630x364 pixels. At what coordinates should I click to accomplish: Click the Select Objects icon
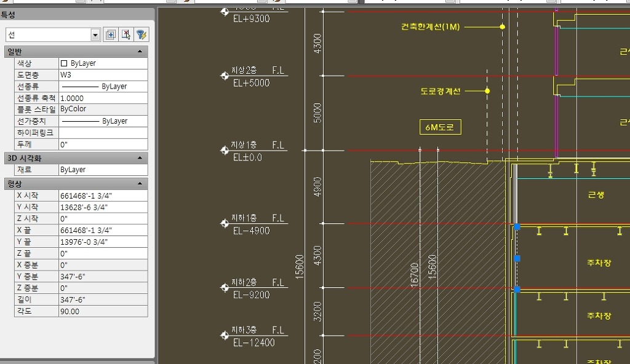(x=126, y=34)
